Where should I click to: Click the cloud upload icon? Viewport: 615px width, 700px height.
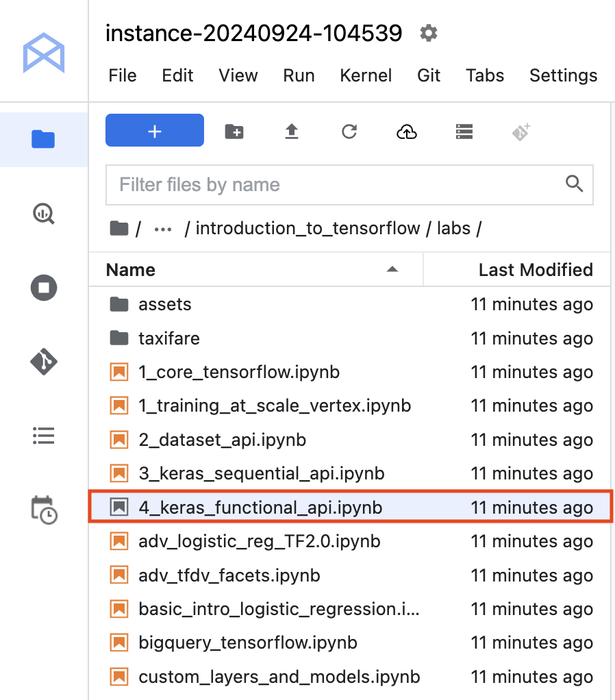[x=407, y=132]
